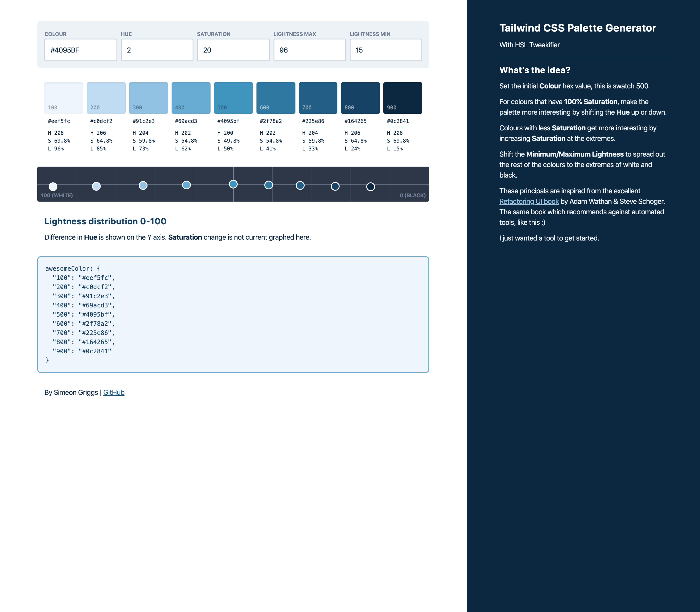Viewport: 700px width, 612px height.
Task: Click the Tailwind CSS Palette Generator title
Action: [578, 28]
